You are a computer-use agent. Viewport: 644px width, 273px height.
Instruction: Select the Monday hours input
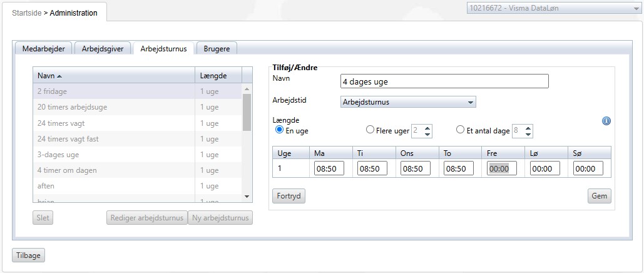pos(329,168)
